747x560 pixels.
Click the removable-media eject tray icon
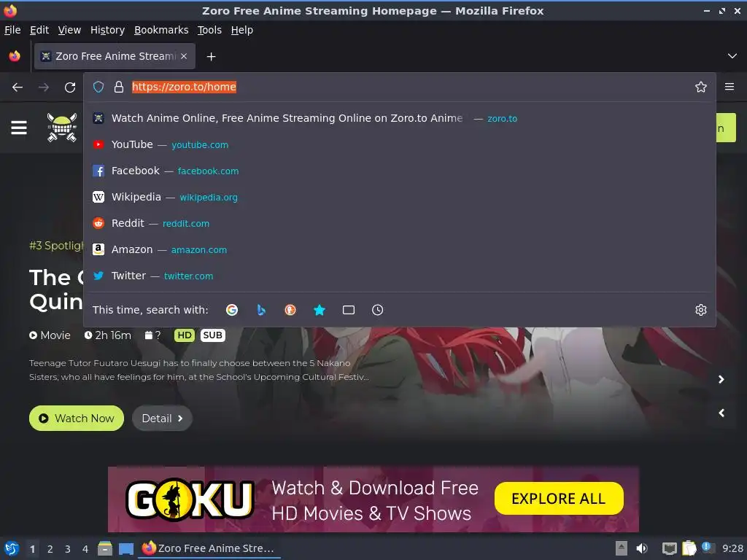pos(622,548)
